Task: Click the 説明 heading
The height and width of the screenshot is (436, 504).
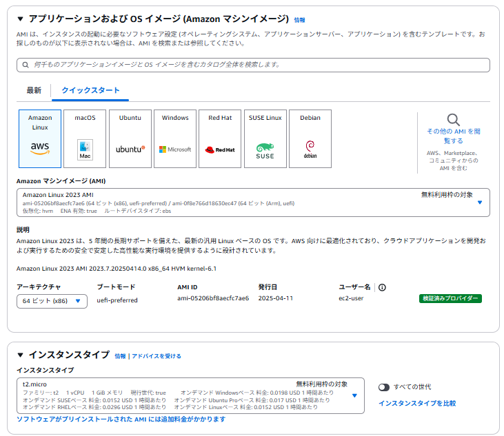Action: click(x=23, y=229)
